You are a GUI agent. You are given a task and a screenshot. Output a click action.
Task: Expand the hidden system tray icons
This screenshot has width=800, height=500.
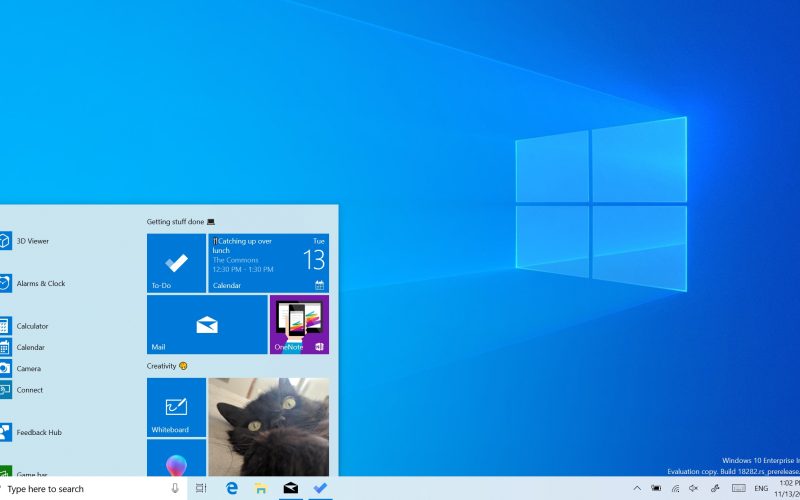[637, 489]
